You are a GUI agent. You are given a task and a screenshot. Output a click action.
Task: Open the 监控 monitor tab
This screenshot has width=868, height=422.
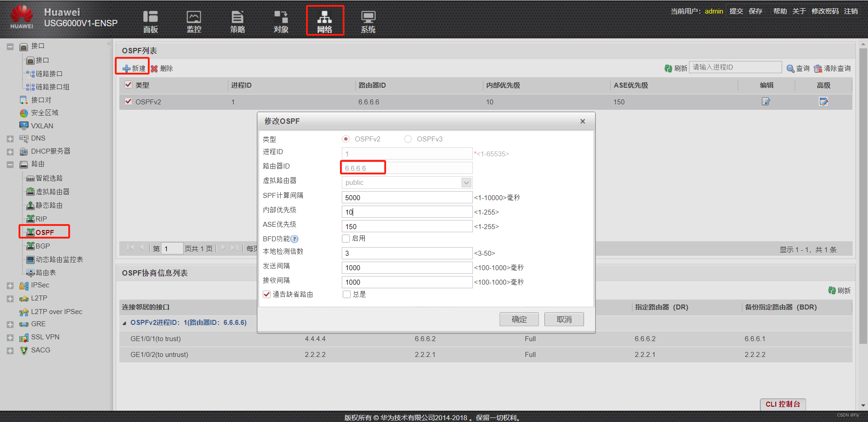[x=194, y=22]
